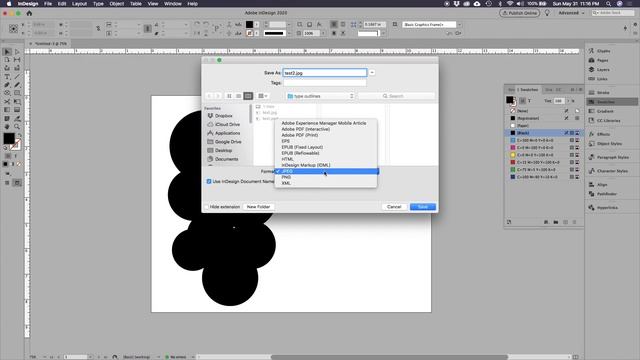Switch save dialog to column view
This screenshot has width=640, height=360.
pyautogui.click(x=248, y=96)
